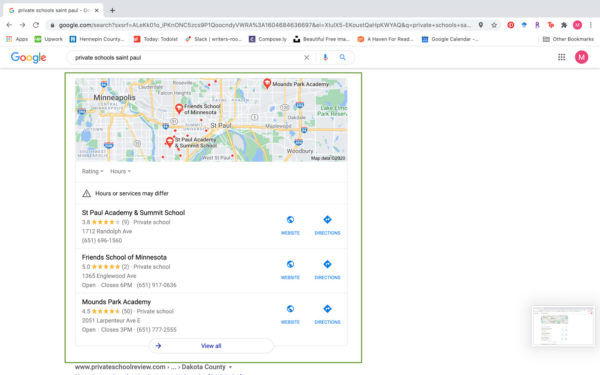Open Chrome's three-dot menu
The height and width of the screenshot is (375, 600).
click(x=591, y=25)
